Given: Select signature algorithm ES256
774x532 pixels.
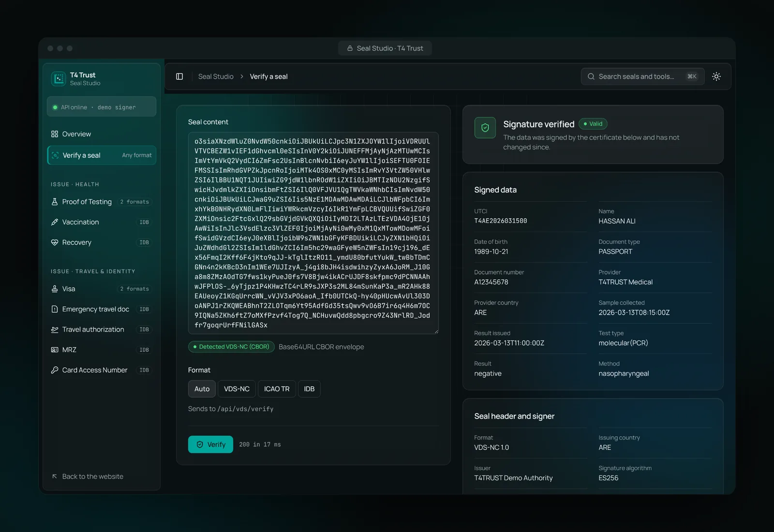Looking at the screenshot, I should [x=608, y=478].
